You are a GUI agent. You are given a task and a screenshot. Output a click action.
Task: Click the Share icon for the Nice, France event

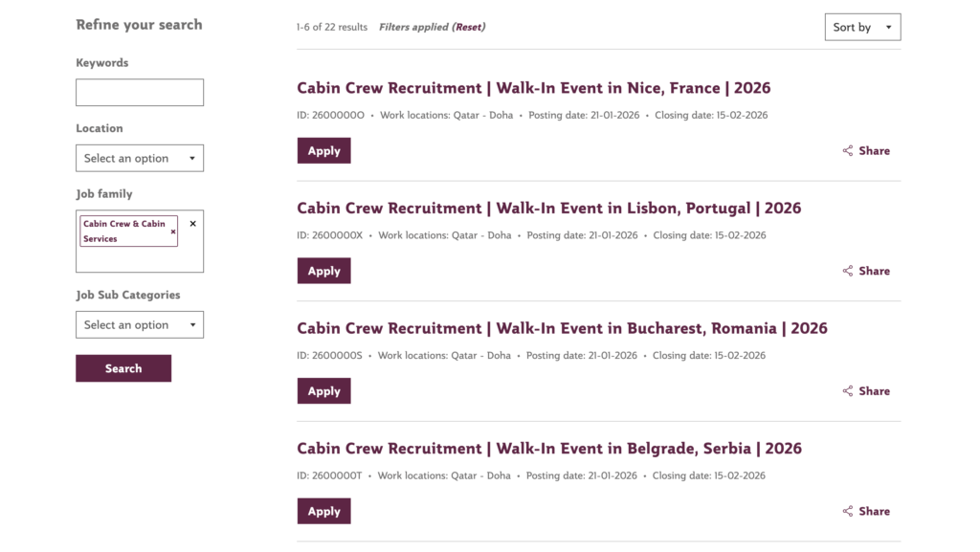pos(848,150)
